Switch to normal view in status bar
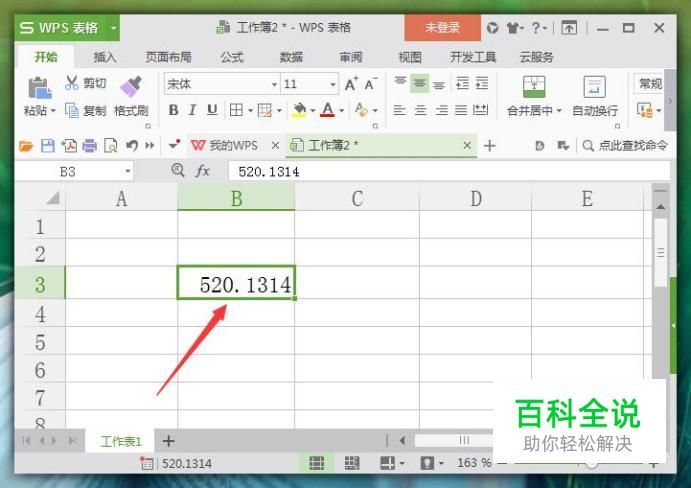 click(316, 463)
